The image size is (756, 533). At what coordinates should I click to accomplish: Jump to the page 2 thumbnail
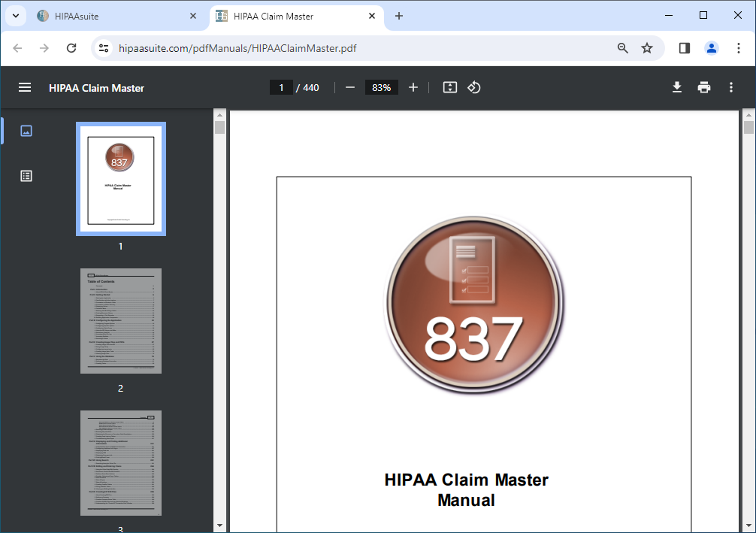click(x=121, y=321)
